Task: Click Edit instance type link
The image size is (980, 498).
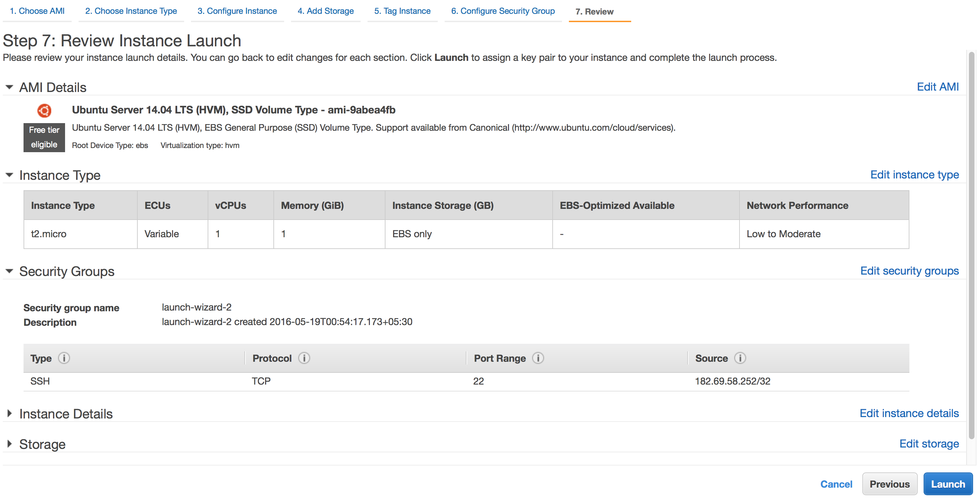Action: tap(914, 175)
